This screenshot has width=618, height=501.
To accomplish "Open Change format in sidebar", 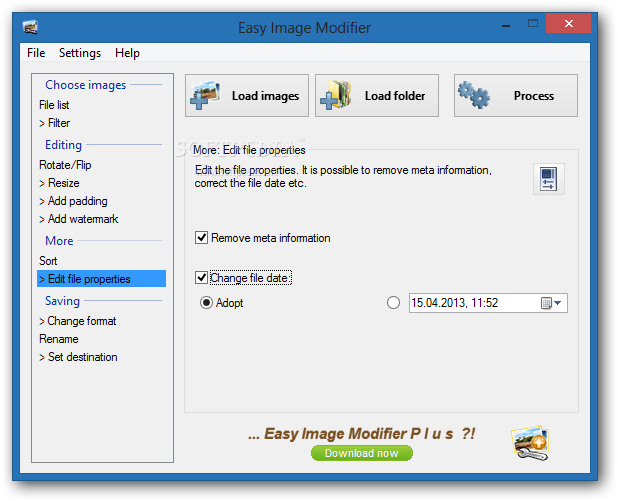I will coord(78,321).
